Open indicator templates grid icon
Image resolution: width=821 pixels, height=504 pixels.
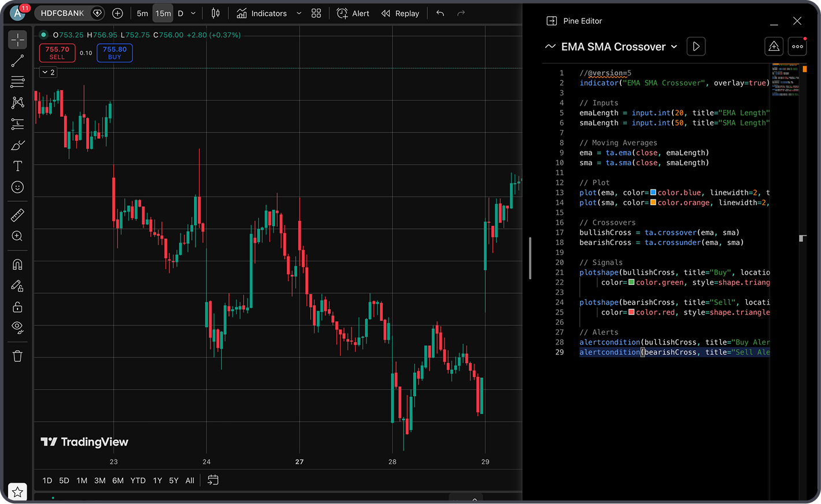[316, 13]
